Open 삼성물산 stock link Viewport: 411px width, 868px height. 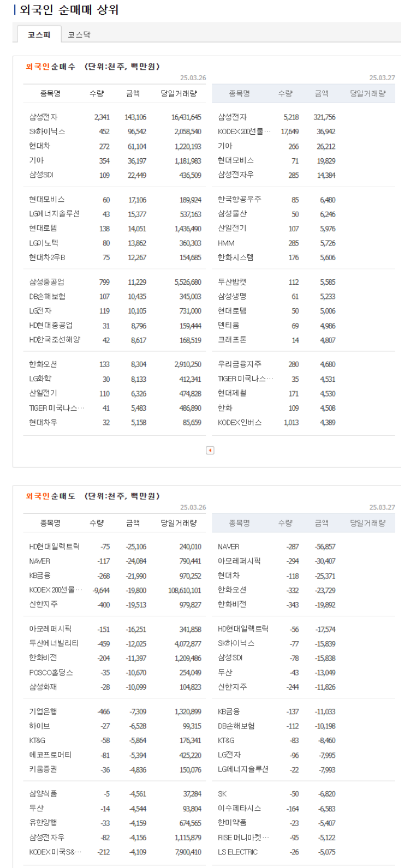[232, 214]
